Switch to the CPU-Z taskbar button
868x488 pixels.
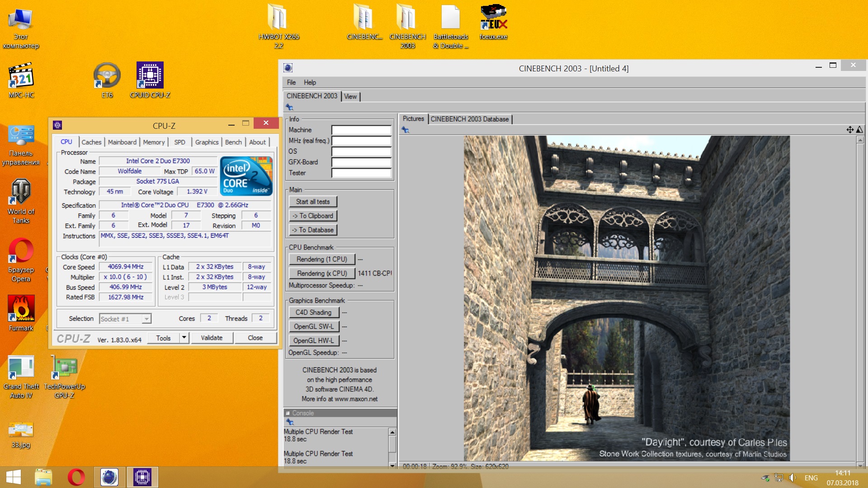pos(142,477)
